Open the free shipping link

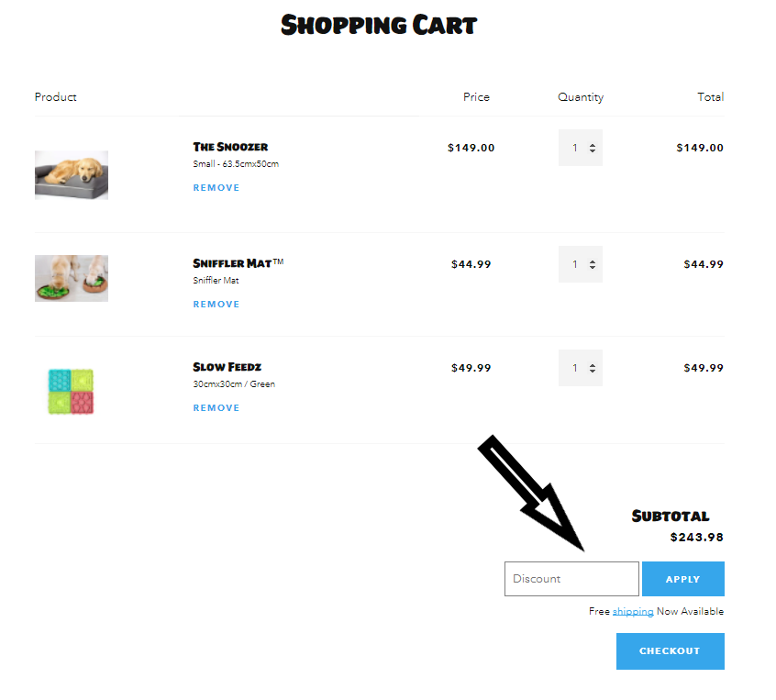click(633, 612)
